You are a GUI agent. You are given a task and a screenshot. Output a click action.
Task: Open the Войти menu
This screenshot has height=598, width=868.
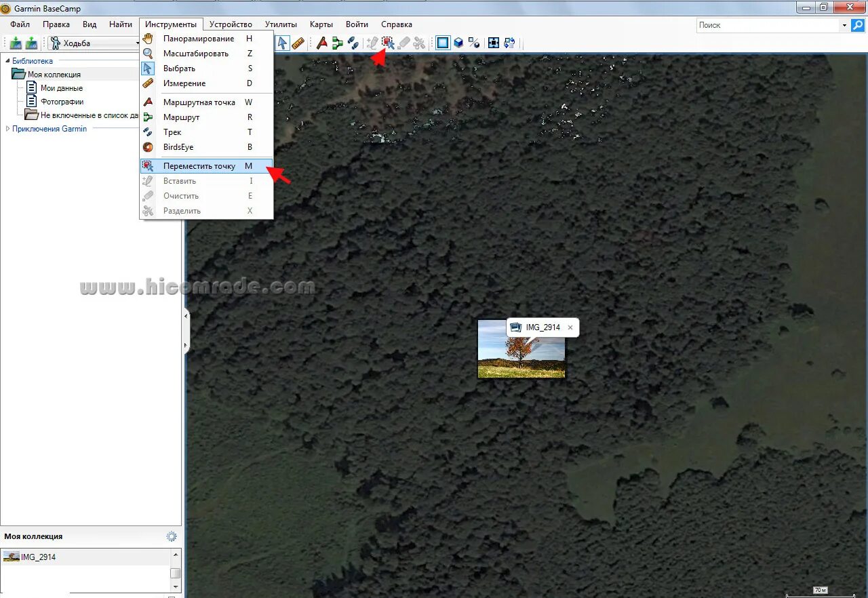tap(357, 24)
